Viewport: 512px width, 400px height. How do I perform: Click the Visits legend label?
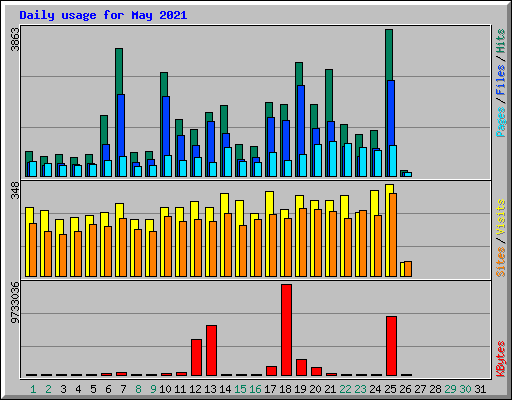tap(500, 217)
